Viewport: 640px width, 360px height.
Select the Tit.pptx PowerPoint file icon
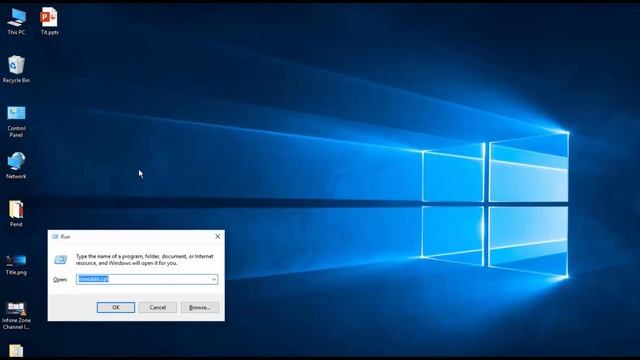49,22
